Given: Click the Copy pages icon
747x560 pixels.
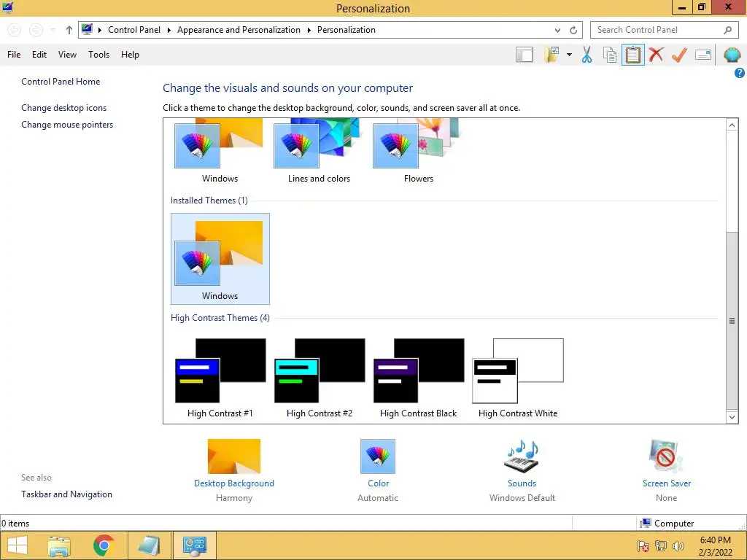Looking at the screenshot, I should pos(610,55).
